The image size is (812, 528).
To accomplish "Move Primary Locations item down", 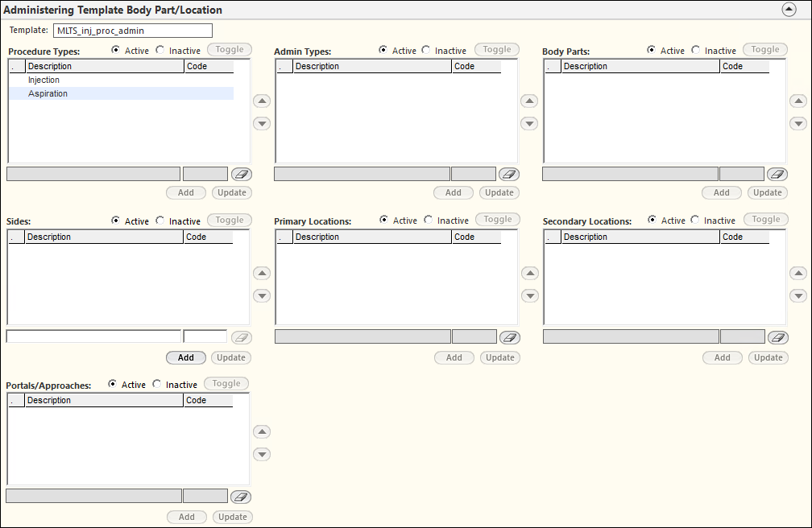I will click(530, 296).
